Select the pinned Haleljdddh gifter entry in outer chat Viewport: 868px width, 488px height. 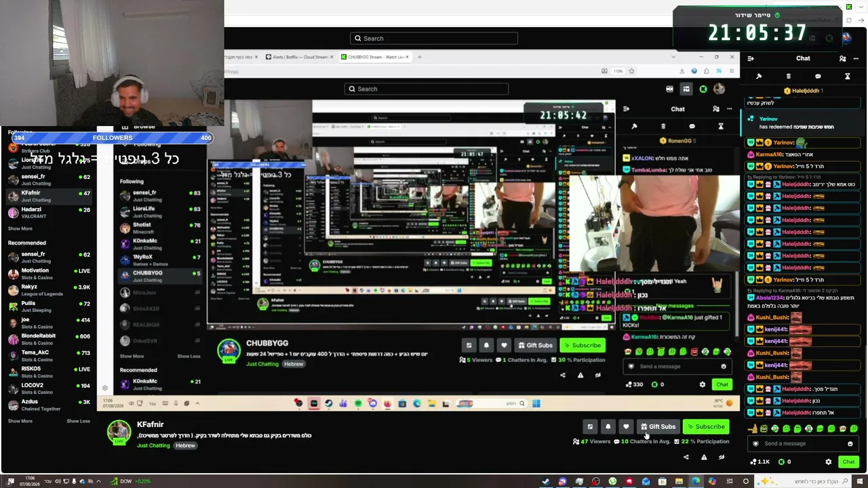(803, 90)
